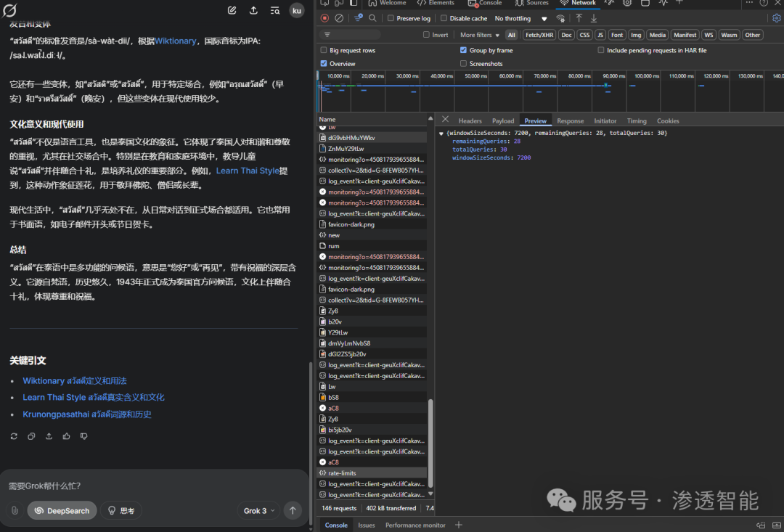784x532 pixels.
Task: Import a HAR file with up arrow
Action: click(579, 18)
